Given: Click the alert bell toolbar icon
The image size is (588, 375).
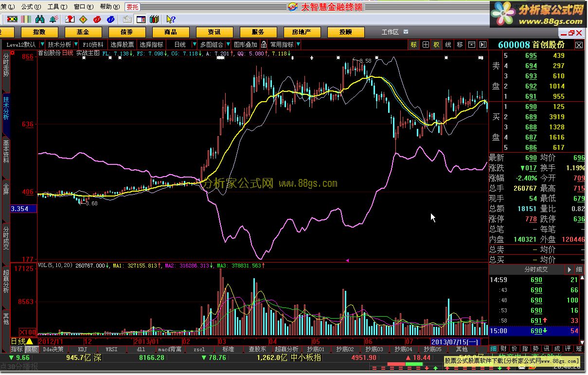Looking at the screenshot, I should click(x=53, y=19).
